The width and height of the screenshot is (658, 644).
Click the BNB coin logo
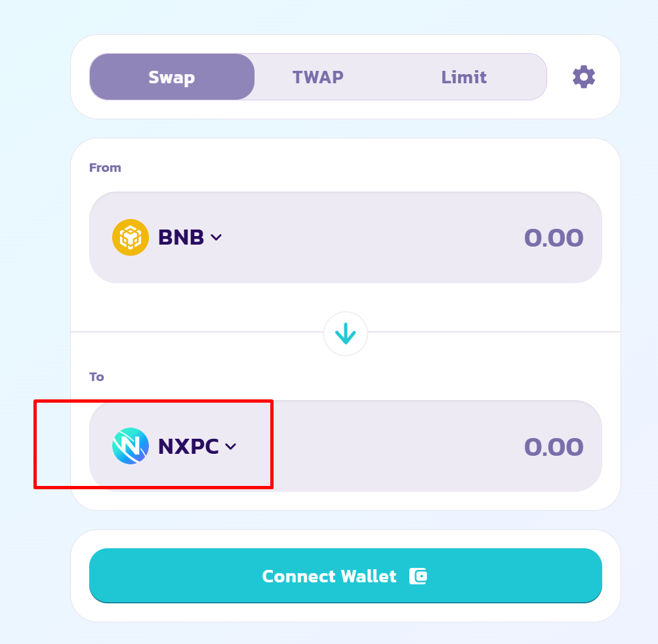pos(131,237)
